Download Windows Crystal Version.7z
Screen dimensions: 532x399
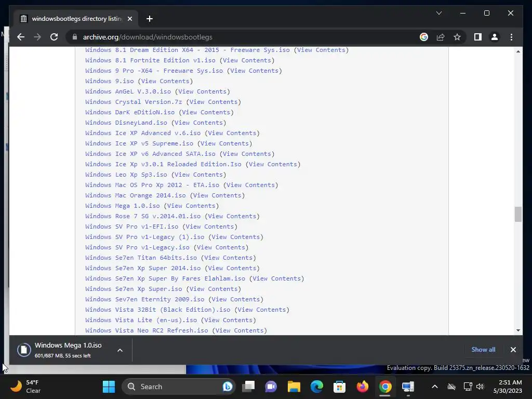coord(134,102)
